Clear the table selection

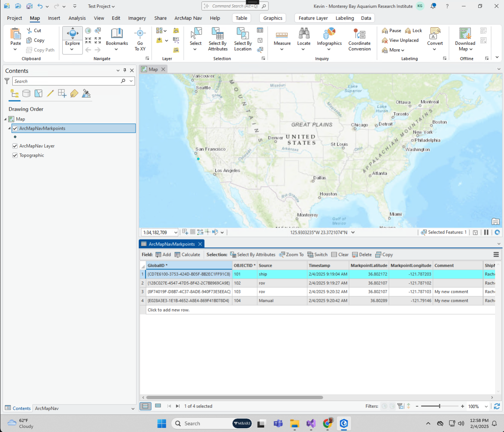[340, 254]
